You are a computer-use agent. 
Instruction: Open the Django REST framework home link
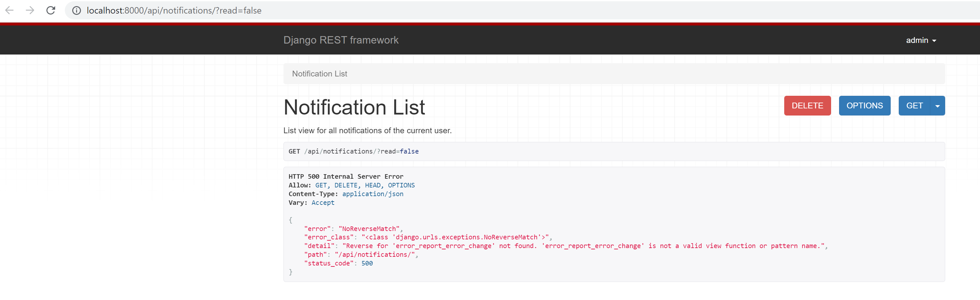point(341,40)
